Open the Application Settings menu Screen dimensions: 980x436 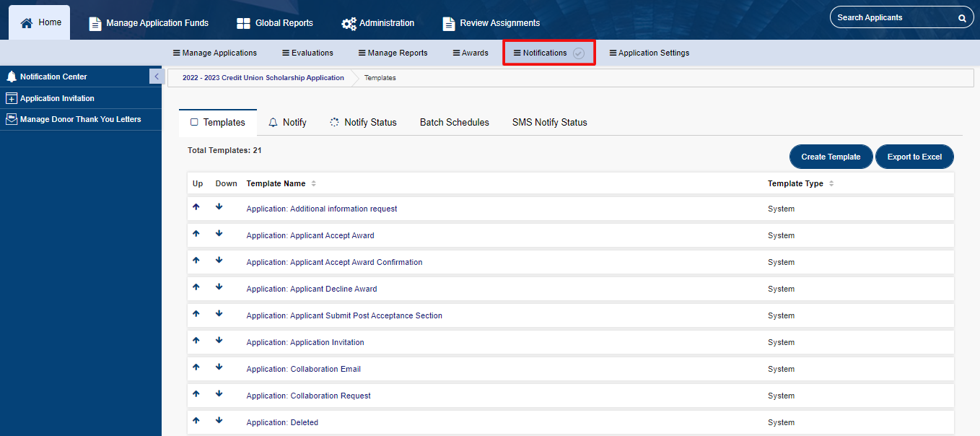click(649, 53)
